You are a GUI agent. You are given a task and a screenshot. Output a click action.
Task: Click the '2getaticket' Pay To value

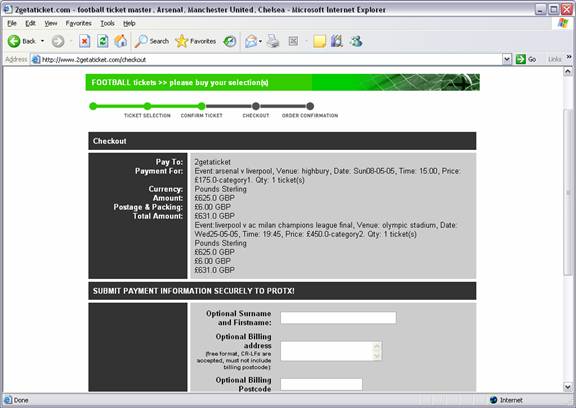click(x=213, y=162)
